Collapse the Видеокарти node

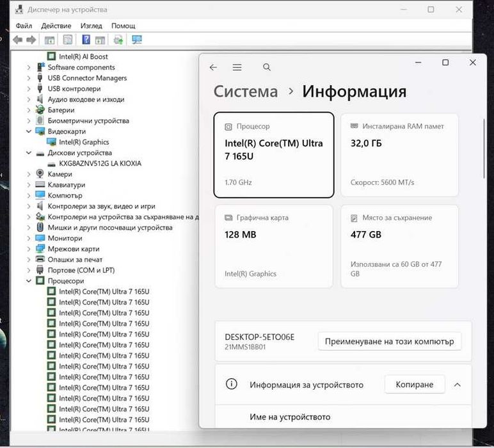[x=29, y=131]
